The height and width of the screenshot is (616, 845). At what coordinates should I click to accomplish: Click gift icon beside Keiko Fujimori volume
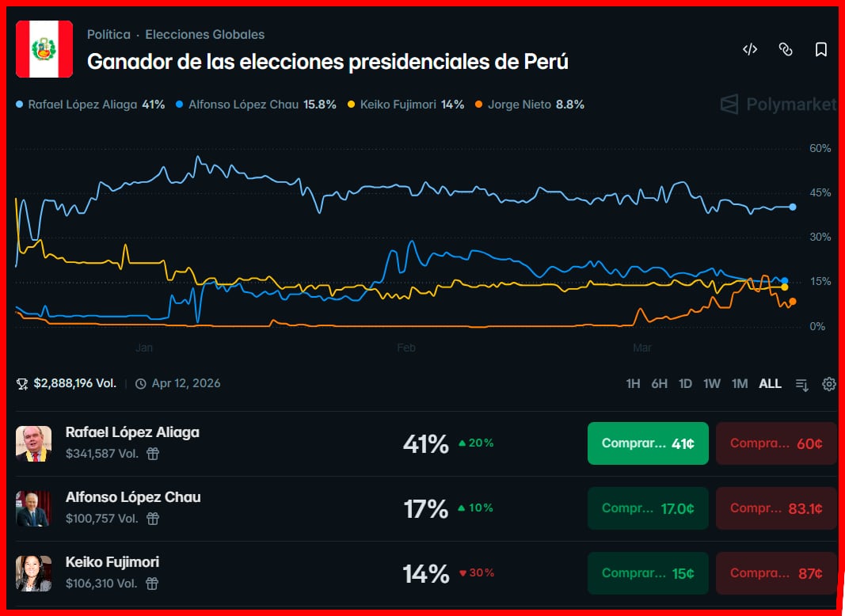pyautogui.click(x=153, y=584)
